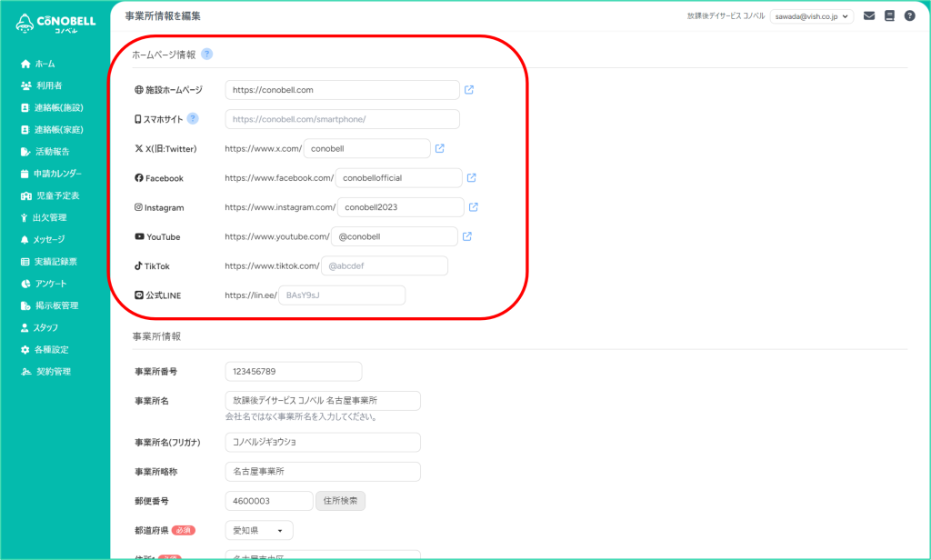The image size is (931, 560).
Task: Open the 施設ホームページ external link icon
Action: (469, 90)
